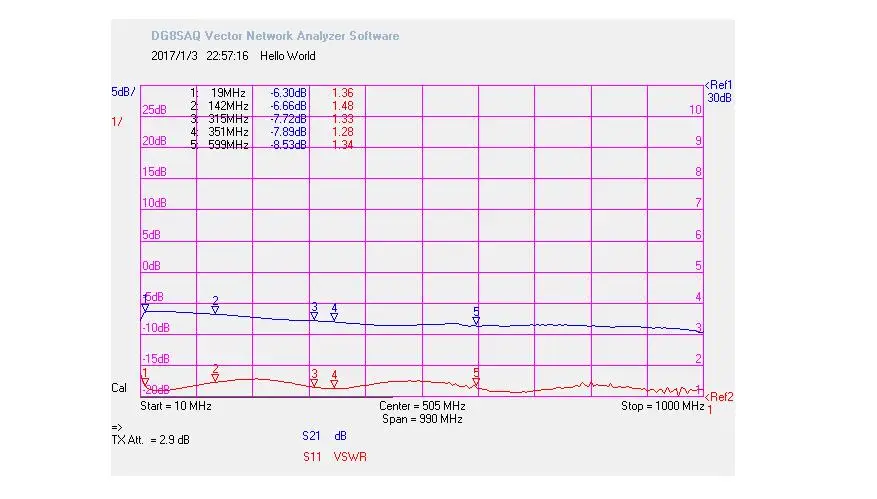Image resolution: width=877 pixels, height=499 pixels.
Task: Click marker table frequency "142MHz"
Action: pyautogui.click(x=228, y=106)
